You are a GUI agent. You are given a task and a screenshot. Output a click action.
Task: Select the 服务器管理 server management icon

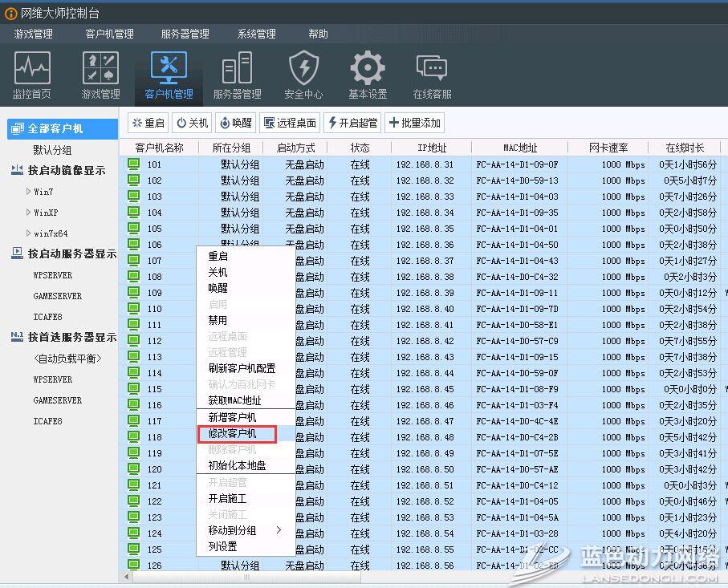[237, 76]
